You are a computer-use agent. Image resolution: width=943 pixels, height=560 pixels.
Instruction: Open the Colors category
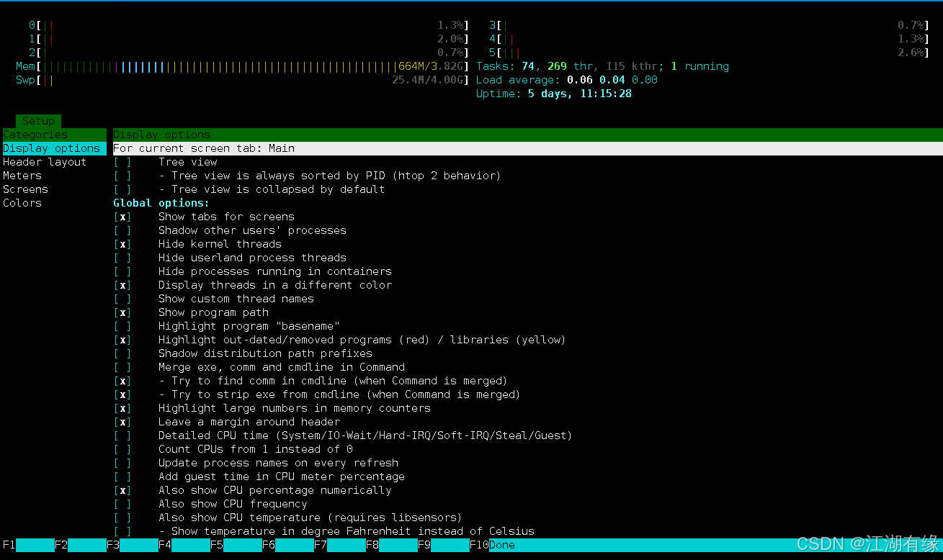pos(22,203)
